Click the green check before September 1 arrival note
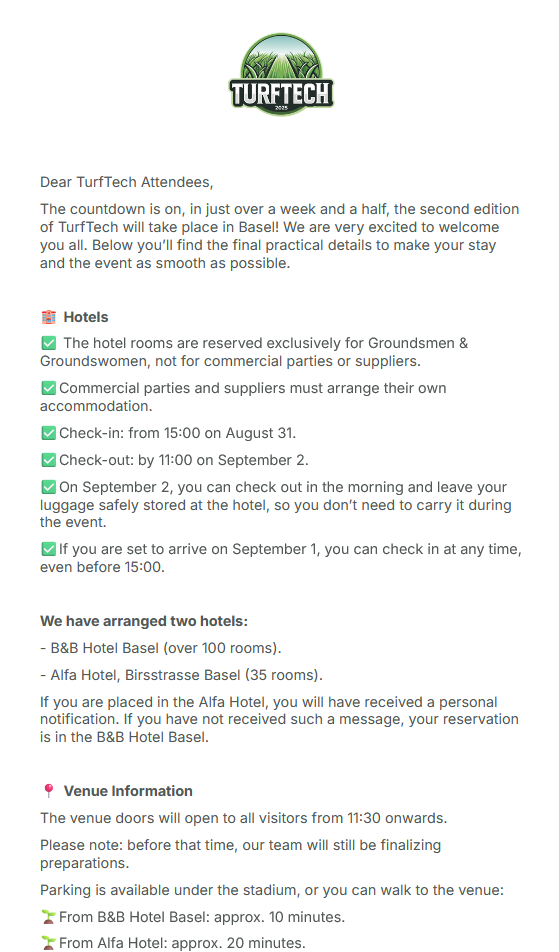Screen dimensions: 559x952 (49, 549)
